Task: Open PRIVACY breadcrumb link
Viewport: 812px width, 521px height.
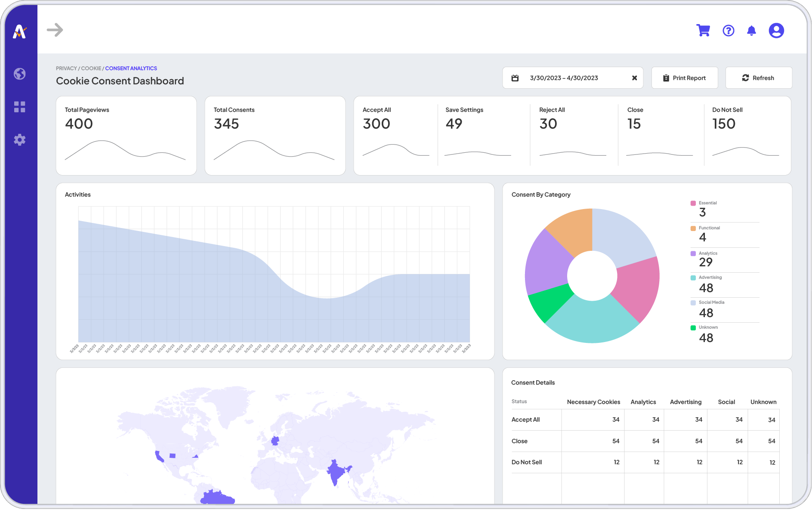Action: (x=66, y=68)
